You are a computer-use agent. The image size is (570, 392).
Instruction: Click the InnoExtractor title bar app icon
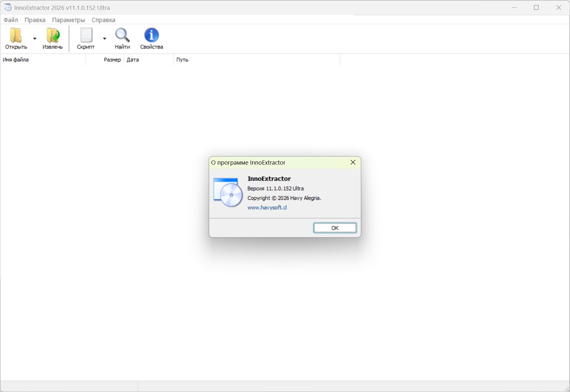[x=8, y=7]
